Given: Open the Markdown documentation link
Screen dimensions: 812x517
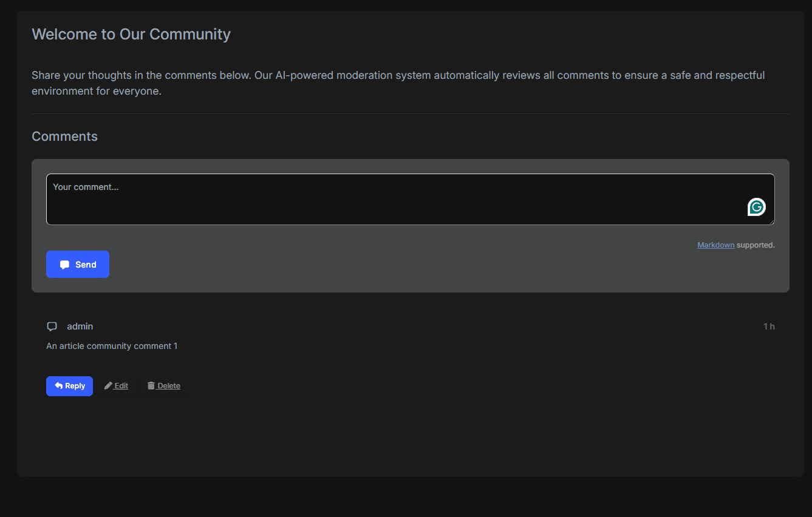Looking at the screenshot, I should point(715,245).
